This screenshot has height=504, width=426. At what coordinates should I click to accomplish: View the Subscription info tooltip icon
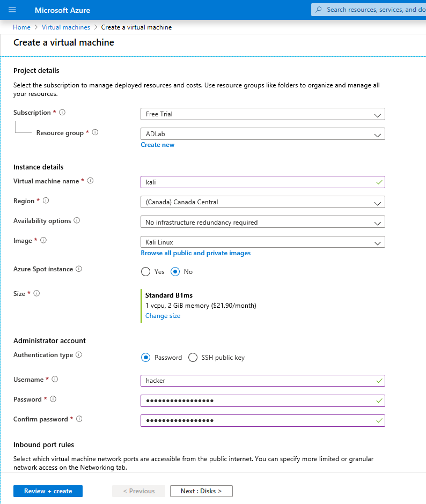click(x=62, y=112)
